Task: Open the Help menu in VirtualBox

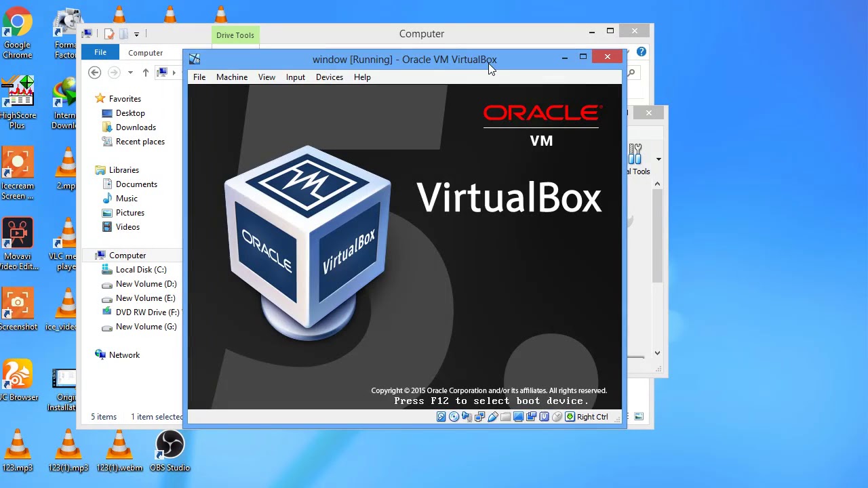Action: (x=362, y=77)
